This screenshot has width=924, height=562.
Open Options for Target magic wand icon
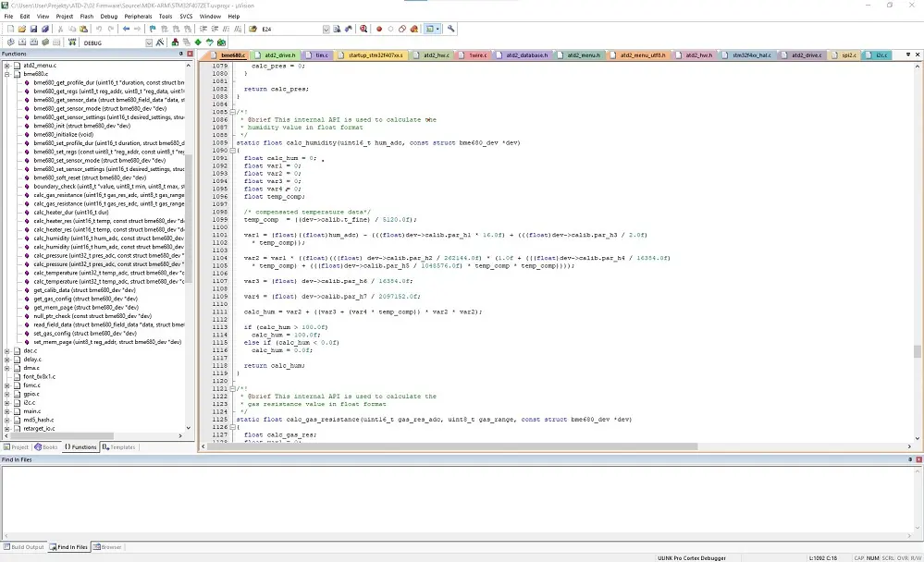[162, 43]
